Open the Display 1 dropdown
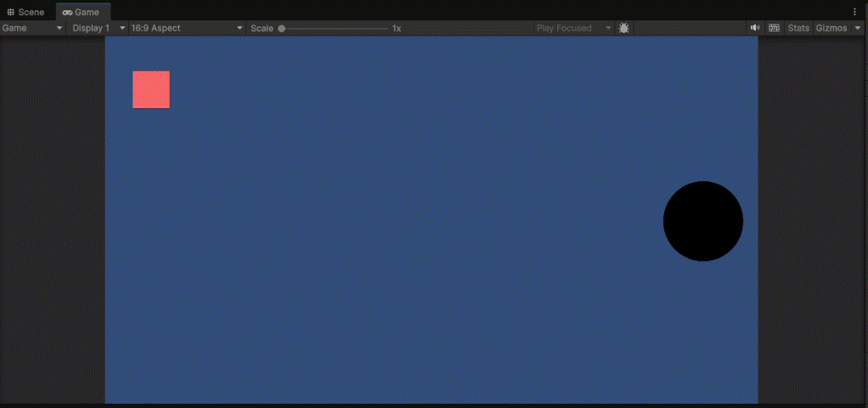868x408 pixels. click(x=98, y=28)
